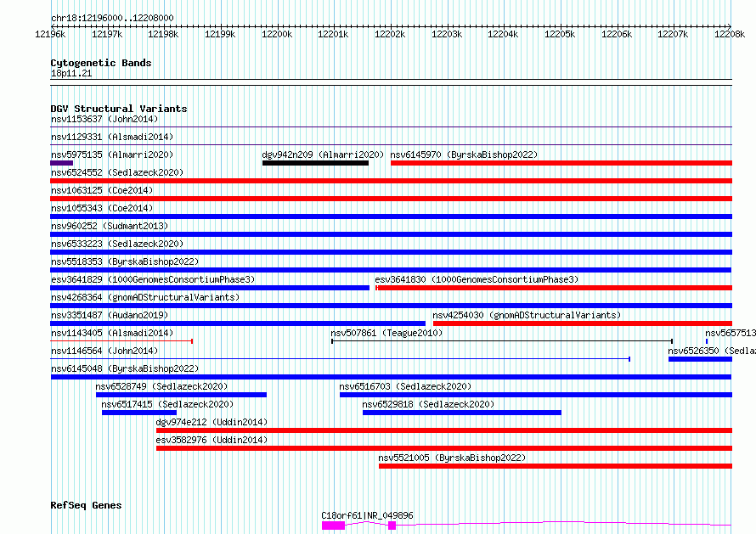Screen dimensions: 756x534
Task: Click nsv4254030 (gnomADStructuralVariants) label
Action: point(527,315)
